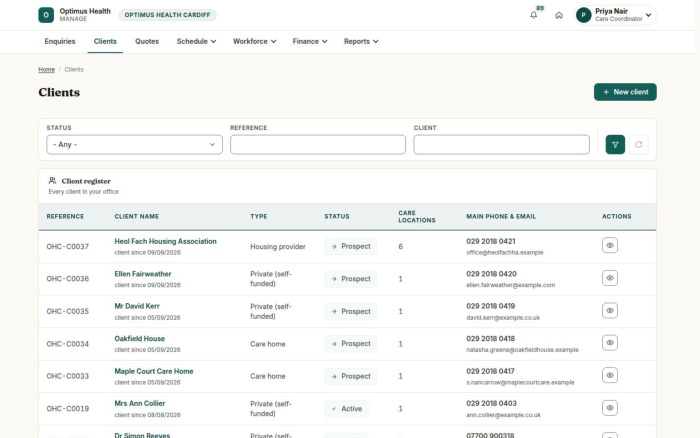Follow the Home breadcrumb link

pyautogui.click(x=46, y=70)
